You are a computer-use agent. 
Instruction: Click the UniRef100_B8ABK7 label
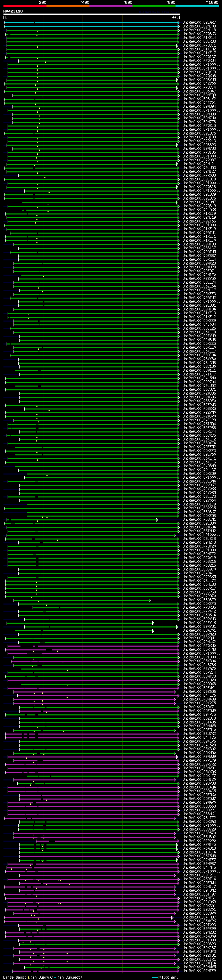pyautogui.click(x=199, y=512)
